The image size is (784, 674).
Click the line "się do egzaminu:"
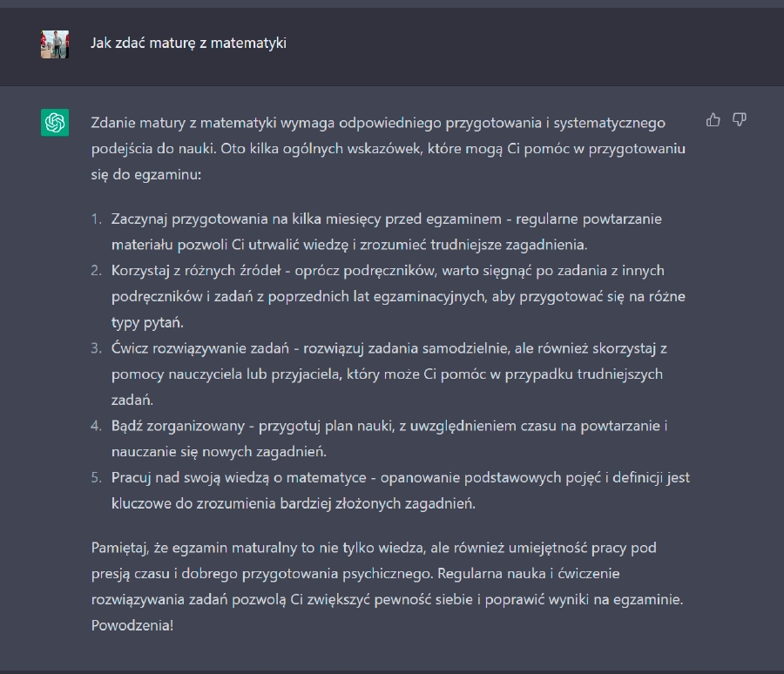[146, 174]
